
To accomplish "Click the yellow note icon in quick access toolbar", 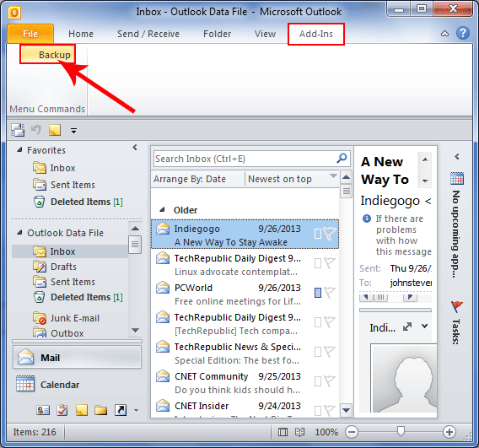I will (55, 130).
